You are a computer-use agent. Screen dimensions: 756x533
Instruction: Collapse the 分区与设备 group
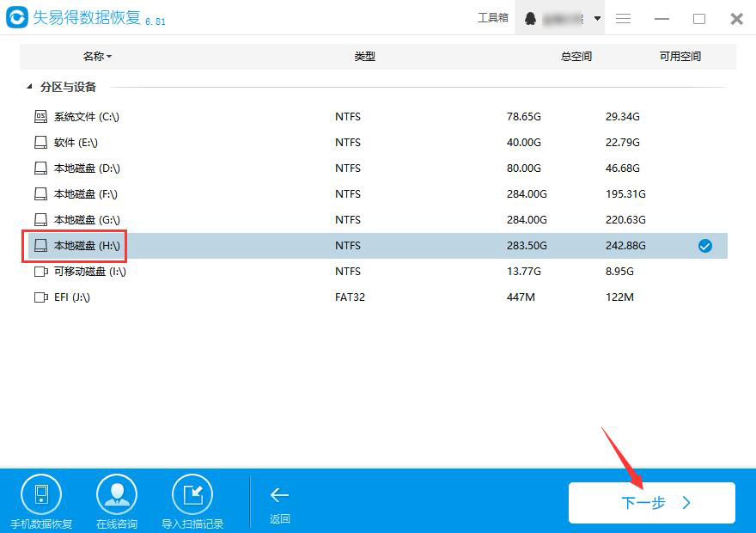(30, 87)
